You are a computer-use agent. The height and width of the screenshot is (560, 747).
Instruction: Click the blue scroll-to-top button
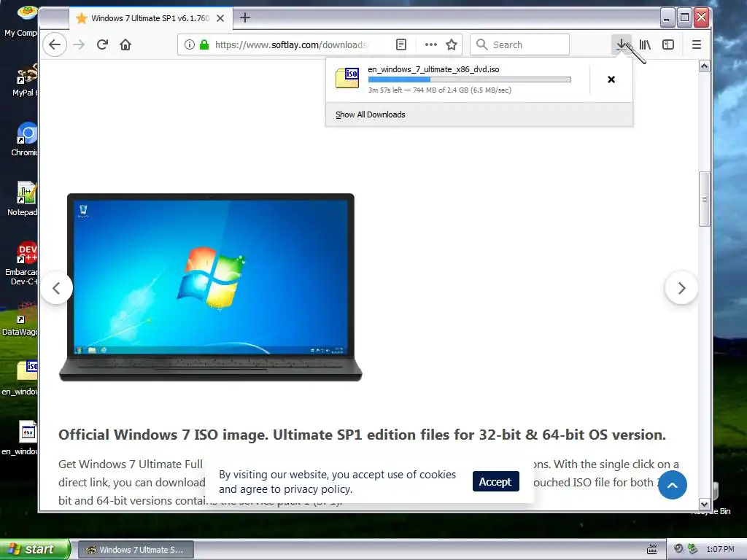point(672,485)
